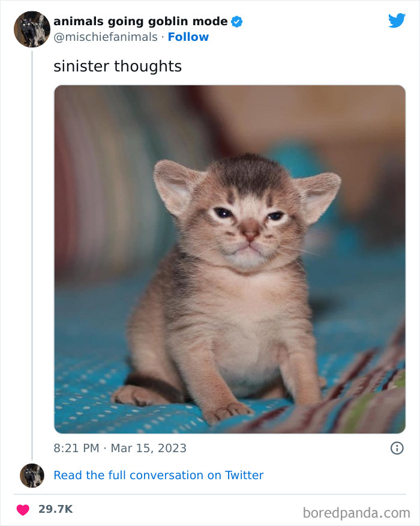The image size is (420, 526).
Task: Click the @mischiefanimals handle
Action: (x=106, y=37)
